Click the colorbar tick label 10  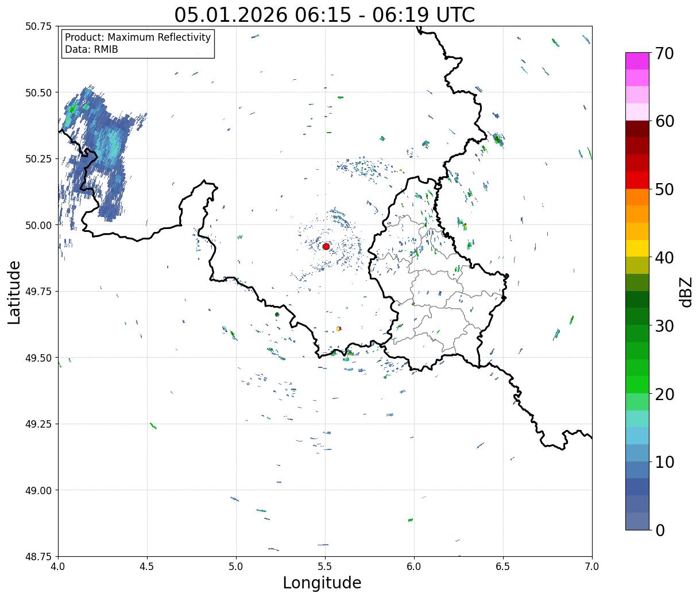[x=664, y=462]
